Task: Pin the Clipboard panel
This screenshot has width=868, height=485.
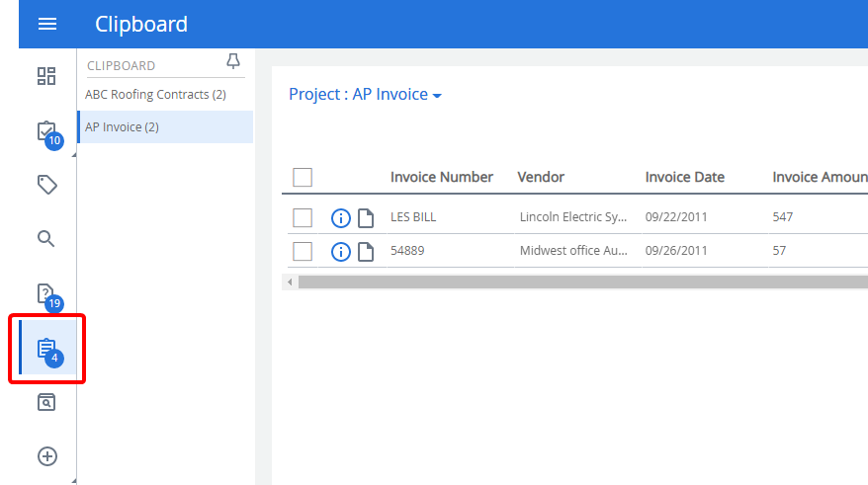Action: (233, 62)
